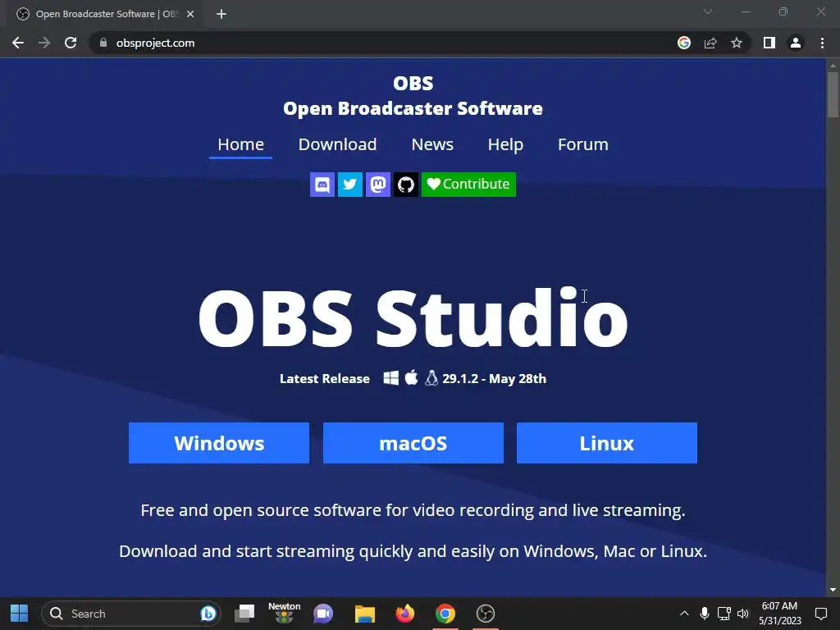The height and width of the screenshot is (630, 840).
Task: Click the Apple logo beside Latest Release
Action: pos(412,377)
